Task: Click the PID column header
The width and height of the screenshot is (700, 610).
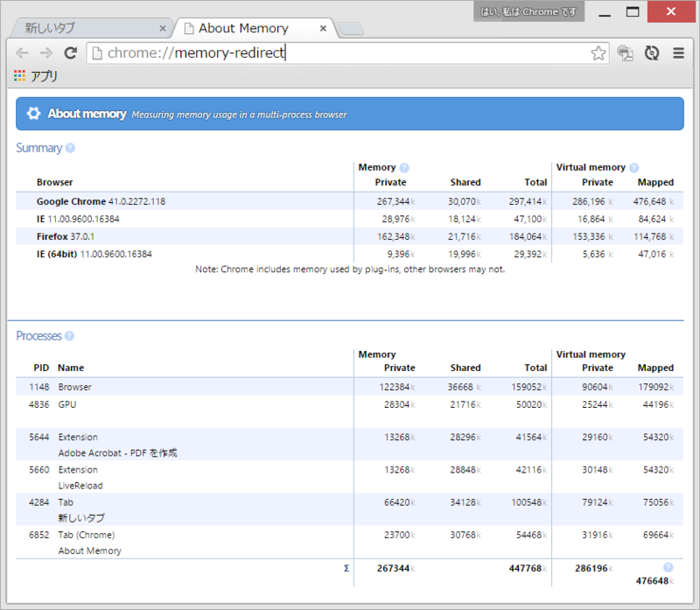Action: point(41,368)
